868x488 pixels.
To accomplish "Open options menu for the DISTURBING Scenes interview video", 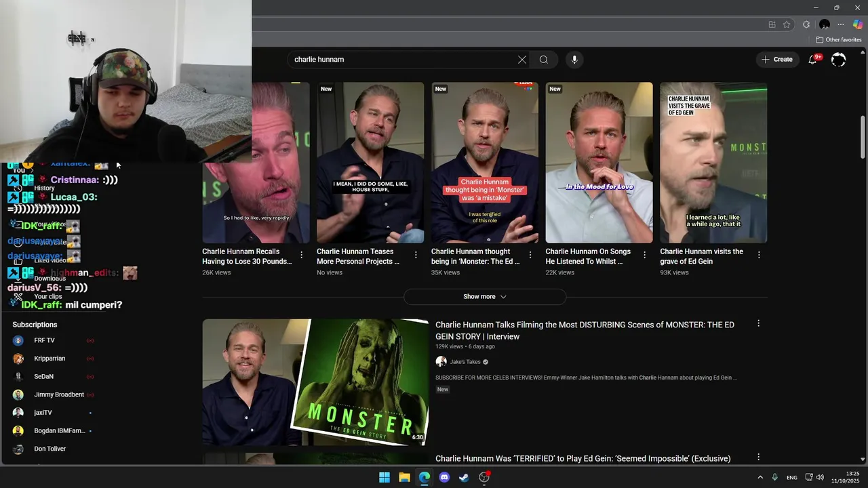I will 758,324.
